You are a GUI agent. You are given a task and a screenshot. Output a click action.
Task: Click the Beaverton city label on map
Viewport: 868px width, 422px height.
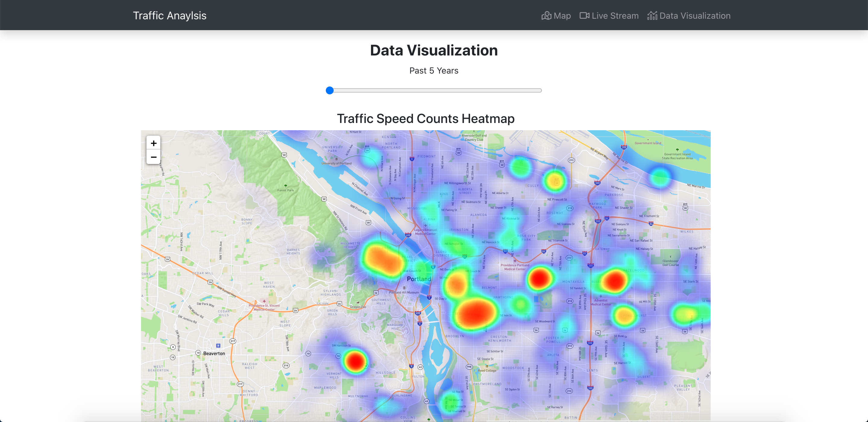[214, 353]
